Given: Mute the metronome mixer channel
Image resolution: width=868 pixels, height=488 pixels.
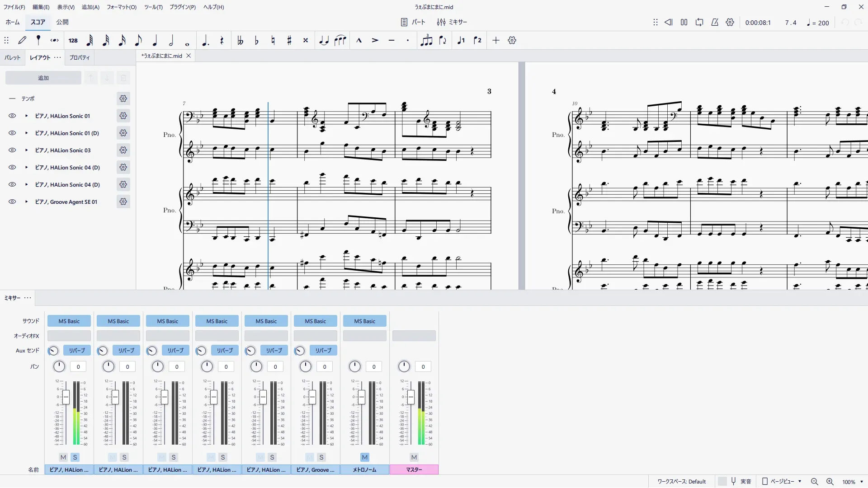Looking at the screenshot, I should click(365, 457).
